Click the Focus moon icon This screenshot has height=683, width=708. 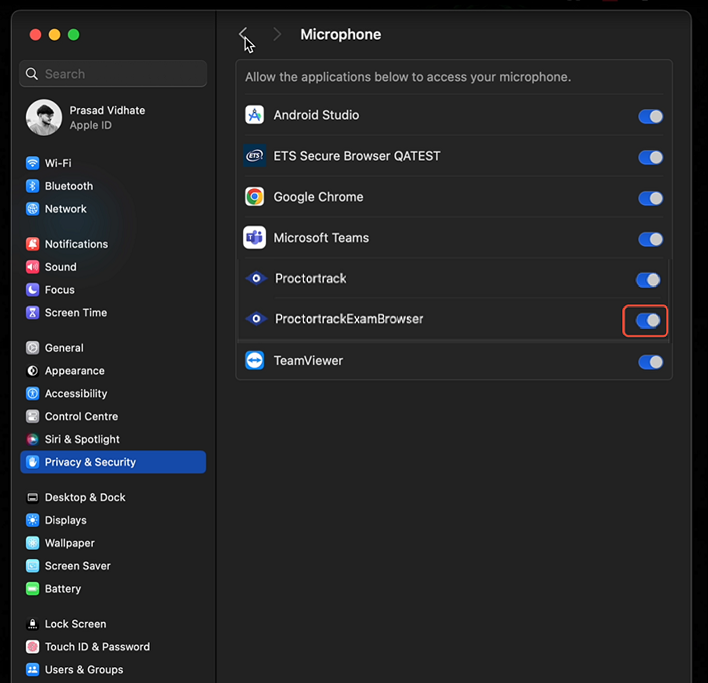33,290
